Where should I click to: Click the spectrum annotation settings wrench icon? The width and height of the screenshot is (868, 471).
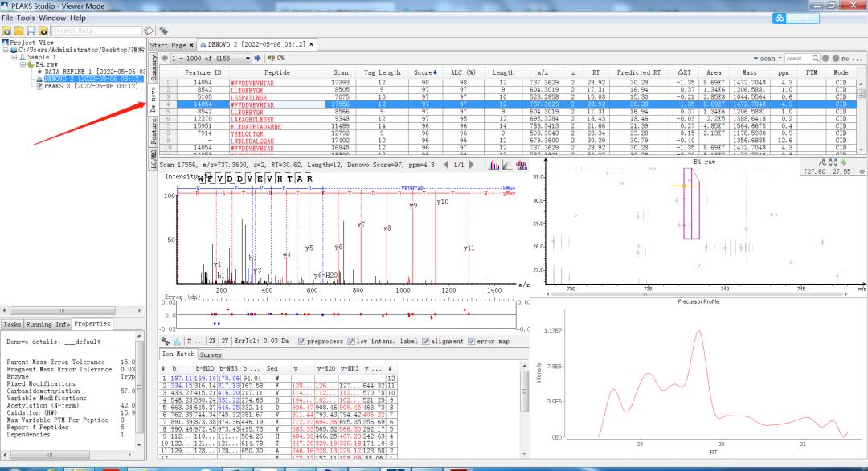167,341
